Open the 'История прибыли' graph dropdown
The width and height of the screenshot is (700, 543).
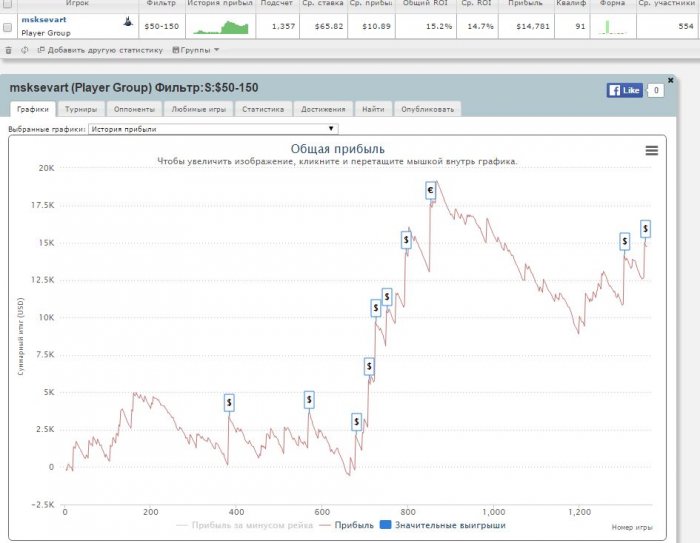coord(213,129)
